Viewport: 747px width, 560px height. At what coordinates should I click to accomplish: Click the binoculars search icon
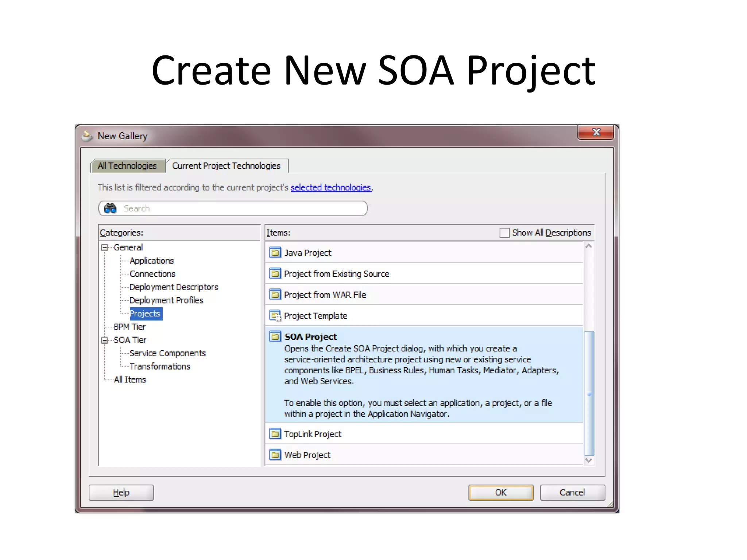[x=110, y=209]
